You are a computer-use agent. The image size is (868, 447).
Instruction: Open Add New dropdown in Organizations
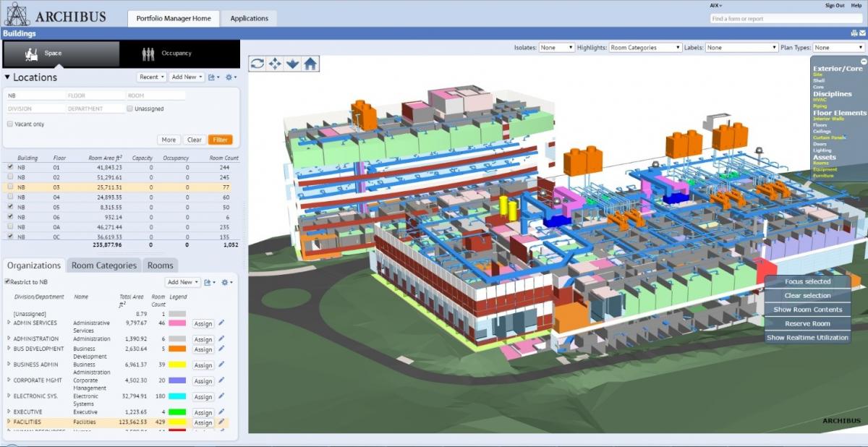(x=182, y=282)
